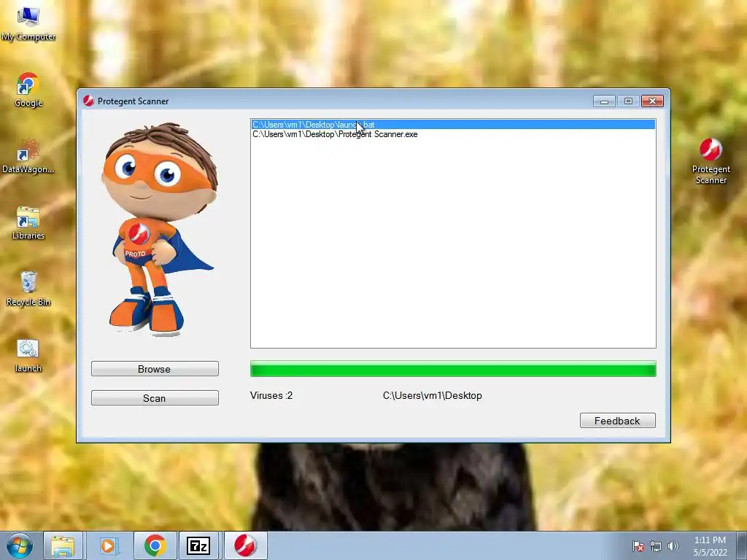Click the Protegent logo in window title bar
The height and width of the screenshot is (560, 747).
click(88, 101)
